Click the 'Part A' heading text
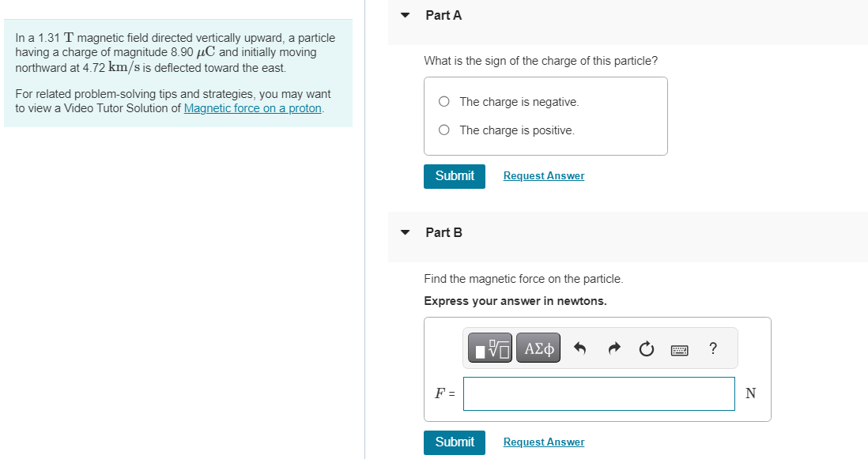 click(443, 15)
